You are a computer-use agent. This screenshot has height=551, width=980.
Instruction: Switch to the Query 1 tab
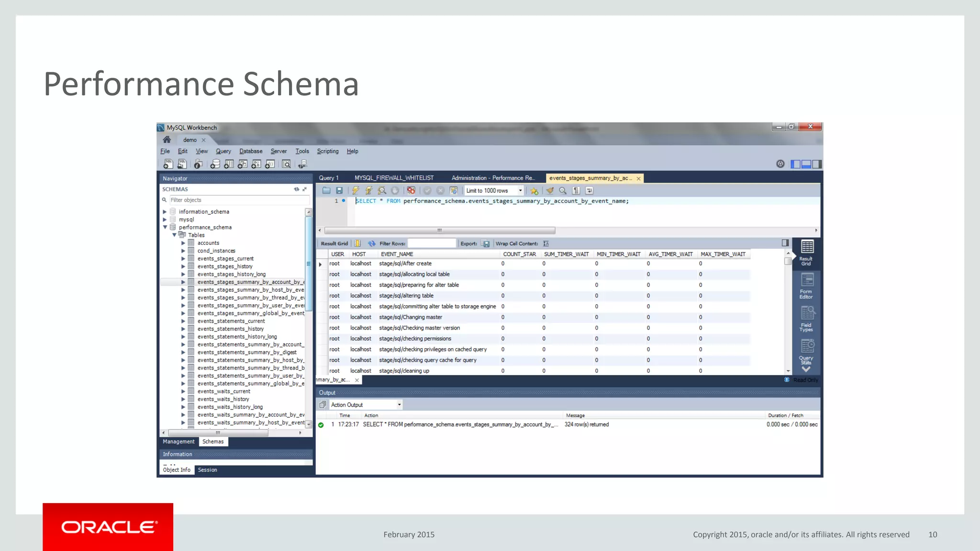tap(329, 178)
